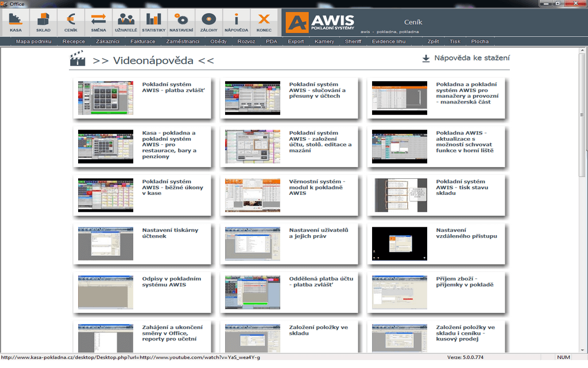
Task: Click the awis - pokladna, pokladna text
Action: coord(390,32)
